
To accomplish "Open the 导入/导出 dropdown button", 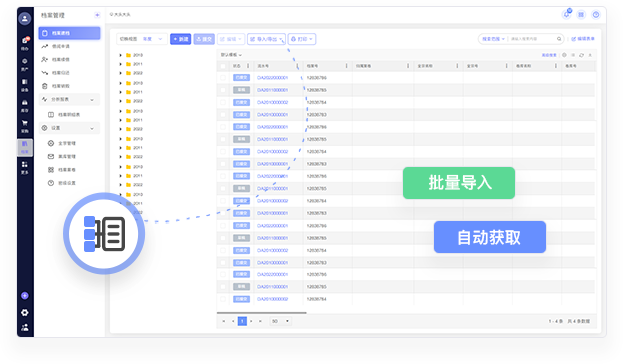I will [266, 39].
